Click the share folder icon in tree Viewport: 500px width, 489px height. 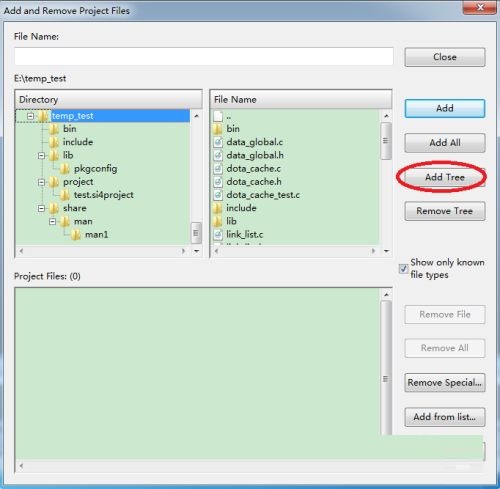point(54,208)
